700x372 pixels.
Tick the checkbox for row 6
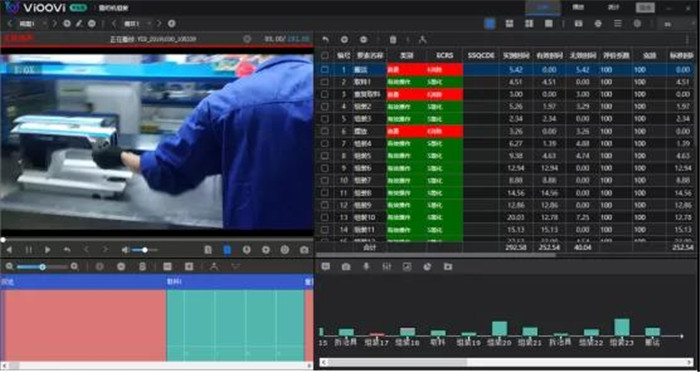(325, 131)
